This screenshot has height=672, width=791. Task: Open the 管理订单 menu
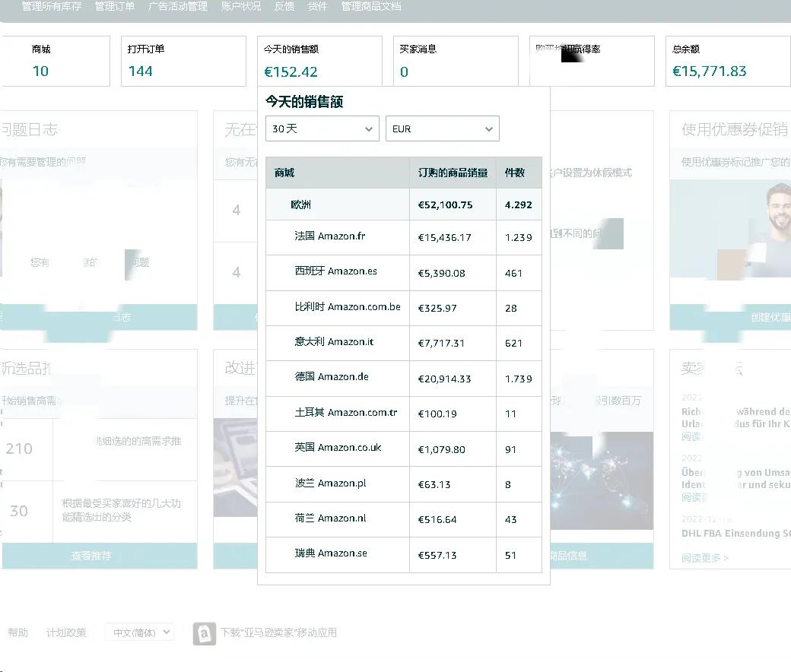coord(114,8)
